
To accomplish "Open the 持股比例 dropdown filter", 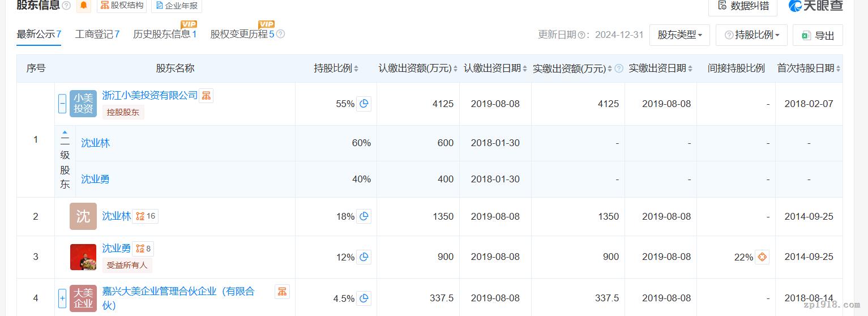I will tap(751, 35).
